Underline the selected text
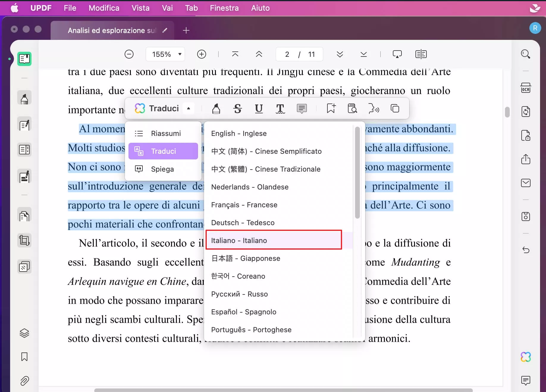Screen dimensions: 546x392 click(259, 109)
